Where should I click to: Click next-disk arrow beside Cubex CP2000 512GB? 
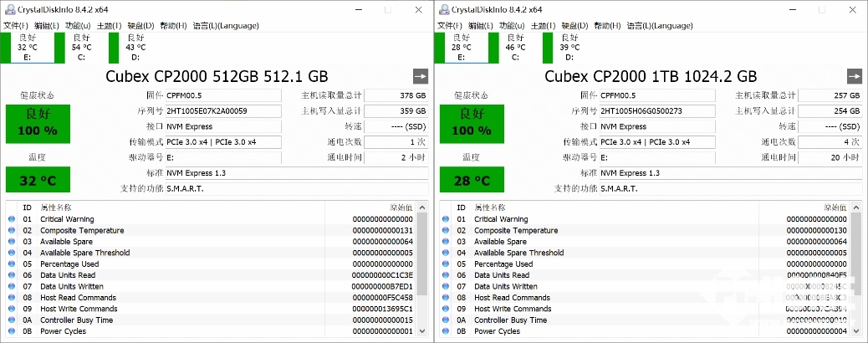[x=421, y=76]
